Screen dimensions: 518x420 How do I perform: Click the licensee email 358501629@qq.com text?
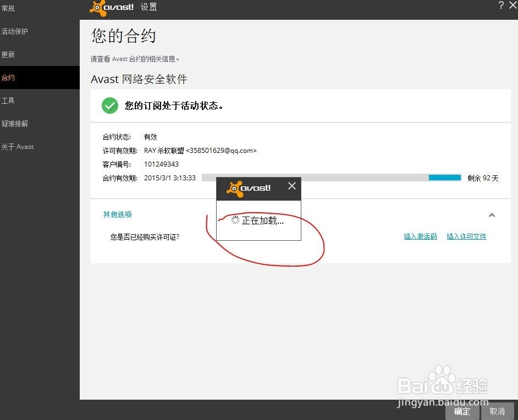pos(222,151)
